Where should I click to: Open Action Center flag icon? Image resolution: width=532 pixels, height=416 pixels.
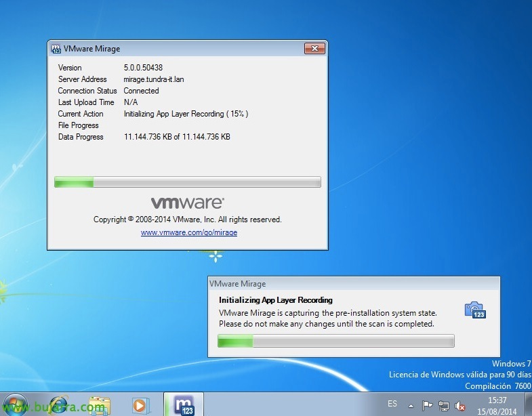tap(427, 405)
